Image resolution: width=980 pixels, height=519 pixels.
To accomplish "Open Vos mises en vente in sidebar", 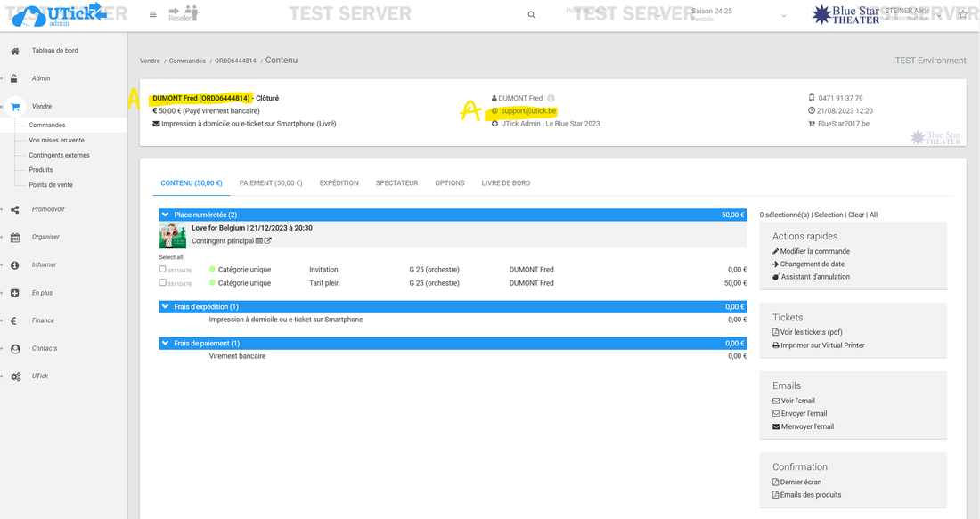I will coord(57,141).
